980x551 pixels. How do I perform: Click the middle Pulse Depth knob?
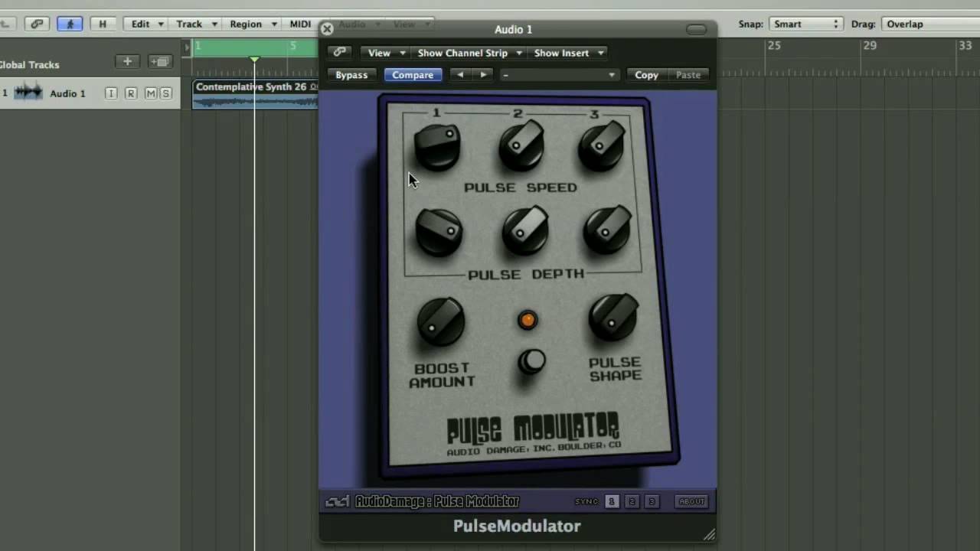[525, 231]
